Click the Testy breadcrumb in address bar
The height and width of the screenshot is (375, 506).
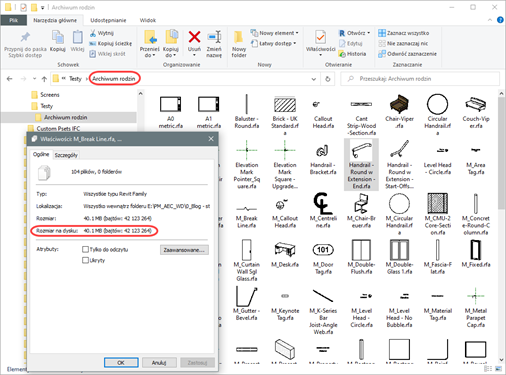pyautogui.click(x=75, y=79)
